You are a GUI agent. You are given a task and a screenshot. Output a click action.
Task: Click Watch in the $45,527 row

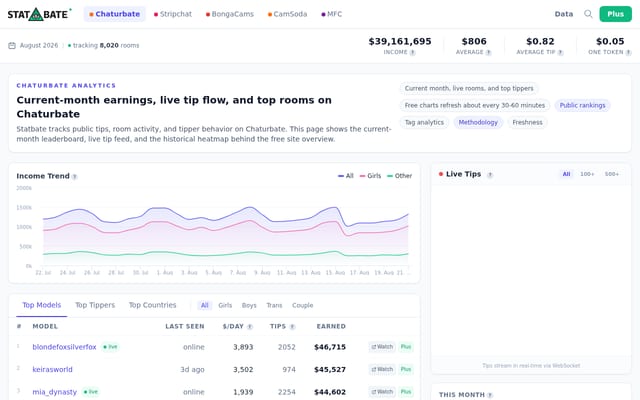pyautogui.click(x=382, y=369)
